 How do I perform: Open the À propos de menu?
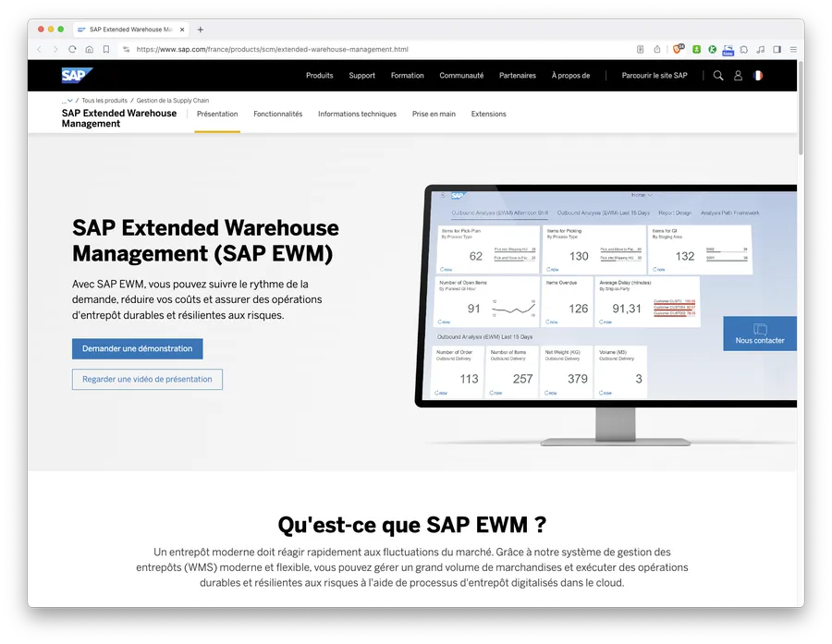point(570,76)
